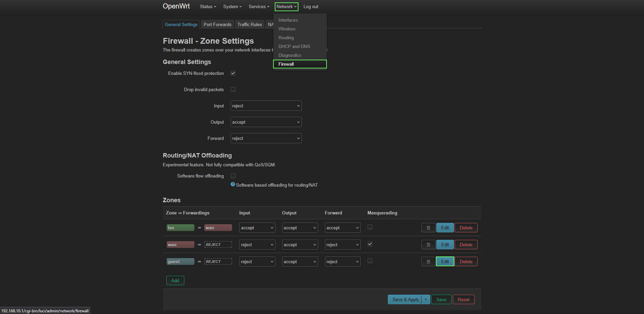
Task: Open the general Output policy dropdown
Action: (266, 122)
